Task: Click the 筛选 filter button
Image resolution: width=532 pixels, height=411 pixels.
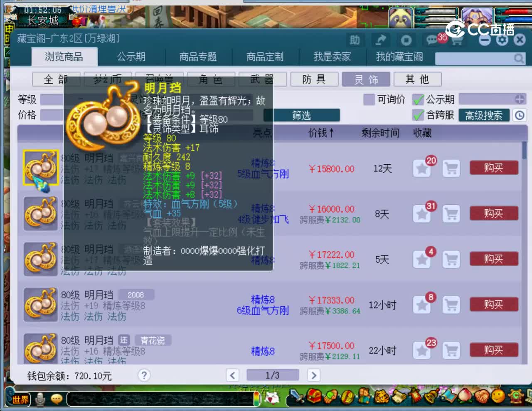Action: [302, 115]
